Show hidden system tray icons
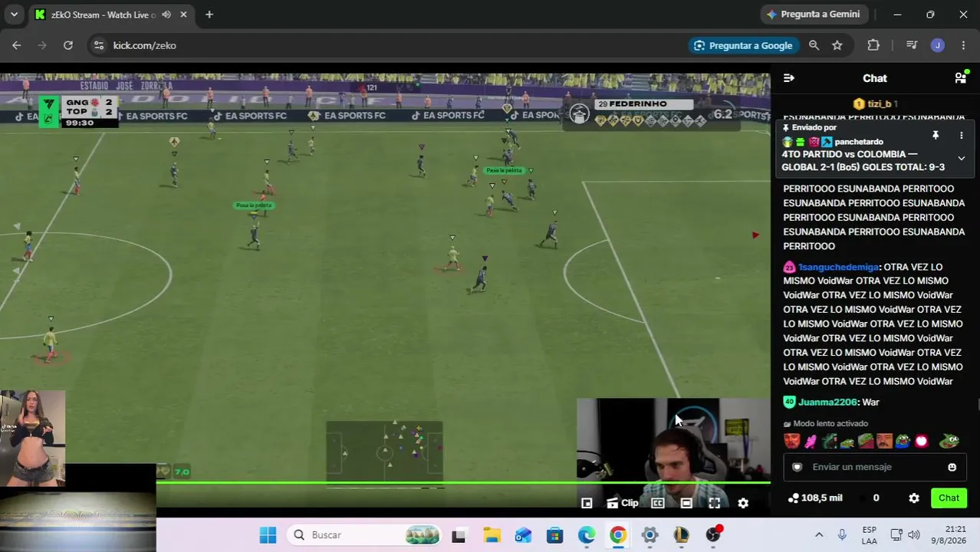 (819, 535)
